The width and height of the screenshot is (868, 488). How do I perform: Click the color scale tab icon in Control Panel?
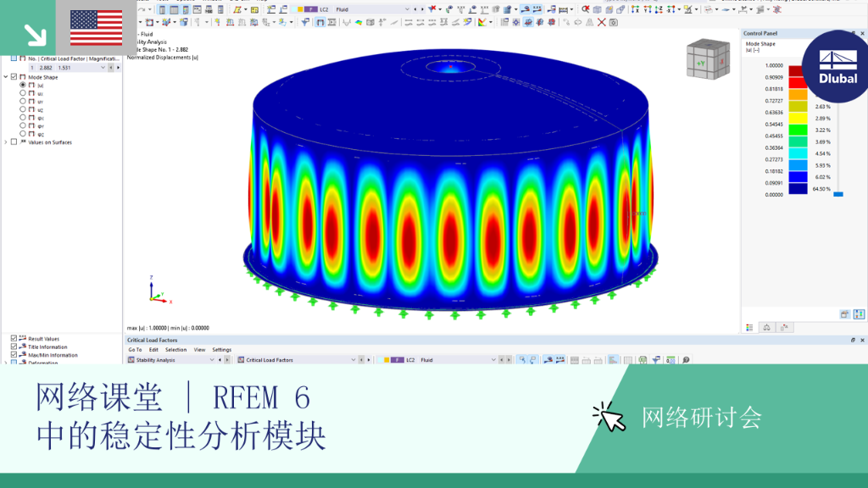pos(749,328)
